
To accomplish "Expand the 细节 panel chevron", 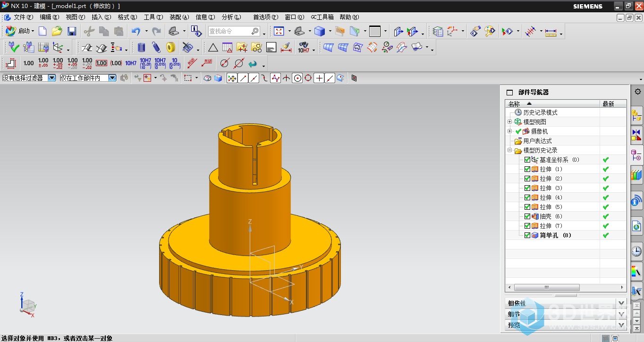I will [x=621, y=314].
